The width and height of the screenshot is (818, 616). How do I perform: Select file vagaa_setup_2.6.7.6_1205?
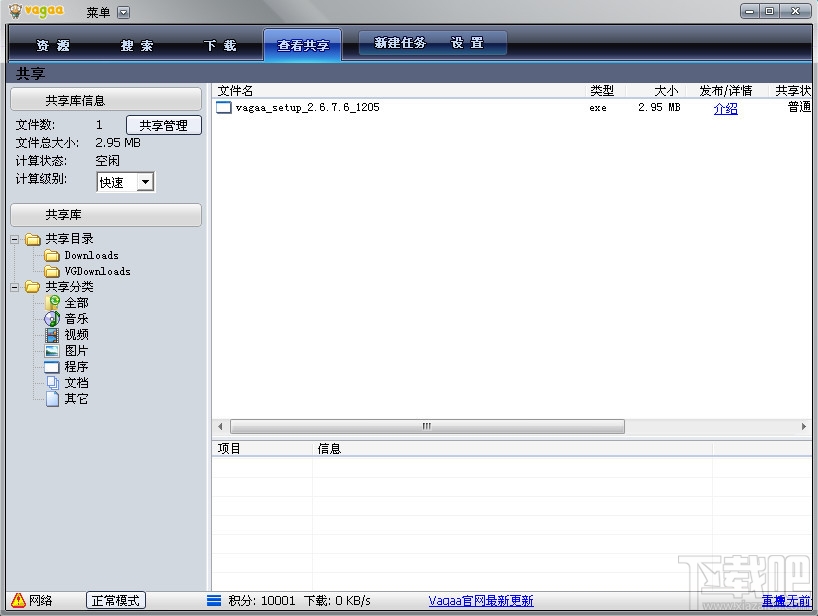click(307, 107)
